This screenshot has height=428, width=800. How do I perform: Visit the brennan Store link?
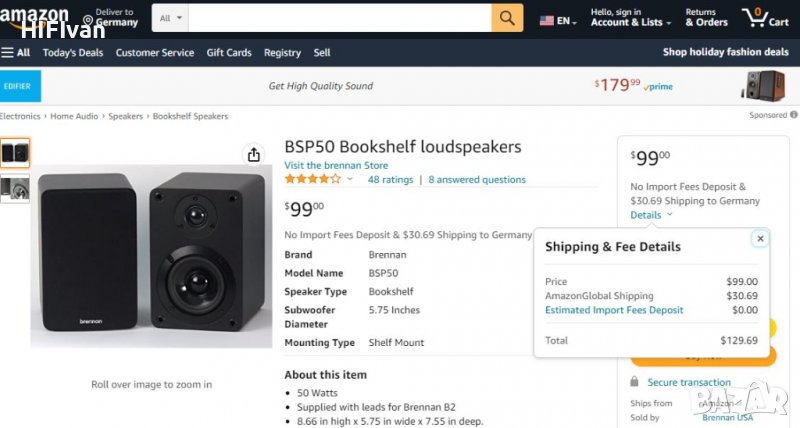[x=336, y=165]
